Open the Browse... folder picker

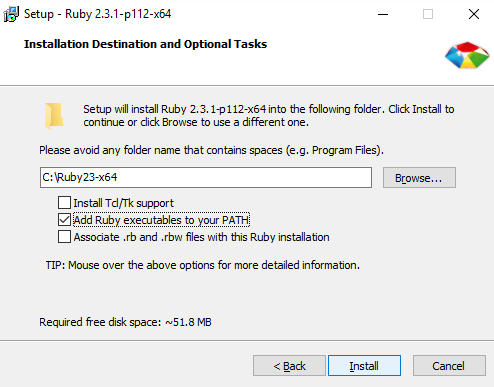pos(419,178)
